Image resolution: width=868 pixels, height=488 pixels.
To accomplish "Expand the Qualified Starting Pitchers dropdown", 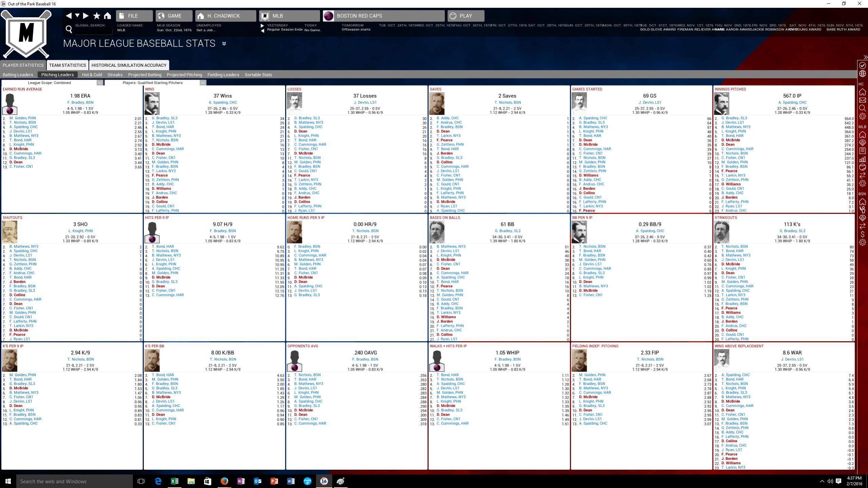I will pos(202,83).
